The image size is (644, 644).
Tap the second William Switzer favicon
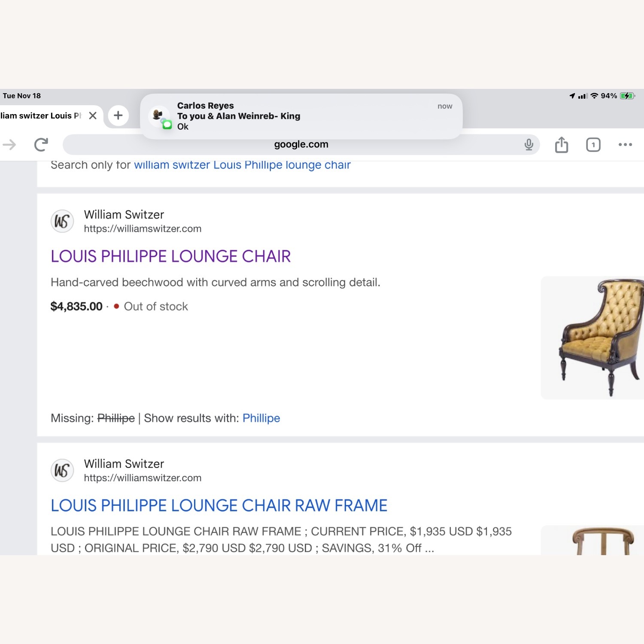(x=62, y=470)
